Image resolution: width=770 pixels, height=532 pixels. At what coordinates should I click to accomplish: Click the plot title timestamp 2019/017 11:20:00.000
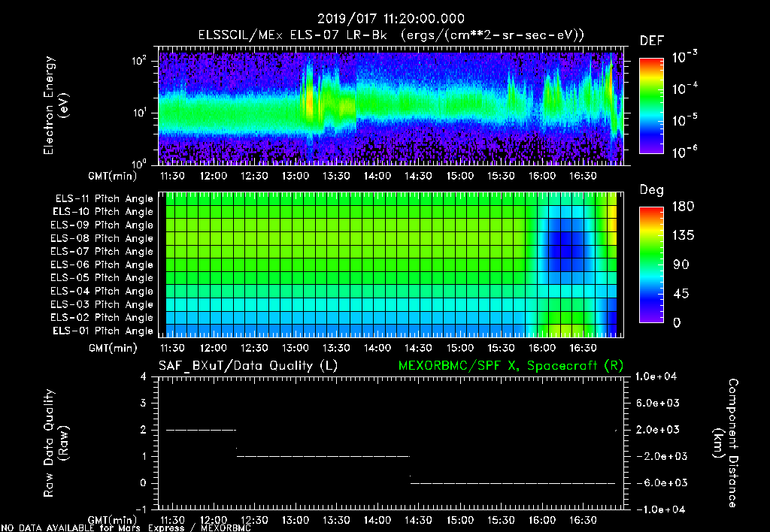[390, 19]
